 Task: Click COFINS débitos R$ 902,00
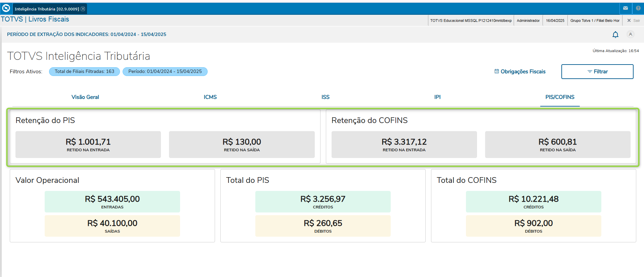(533, 226)
